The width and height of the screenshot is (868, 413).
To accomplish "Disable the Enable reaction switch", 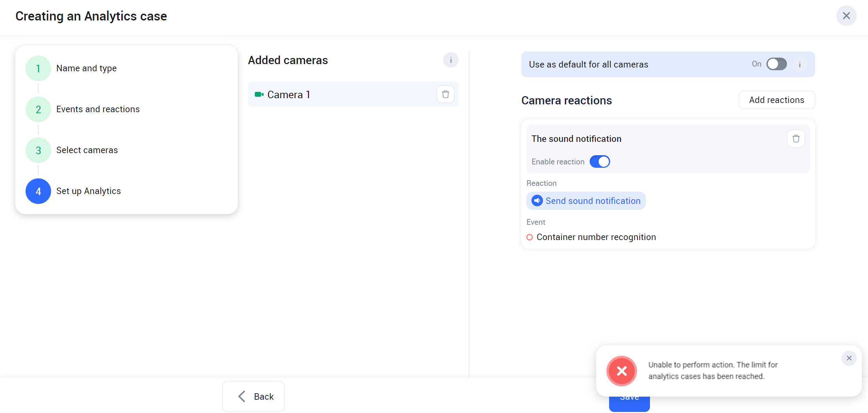I will pyautogui.click(x=600, y=162).
